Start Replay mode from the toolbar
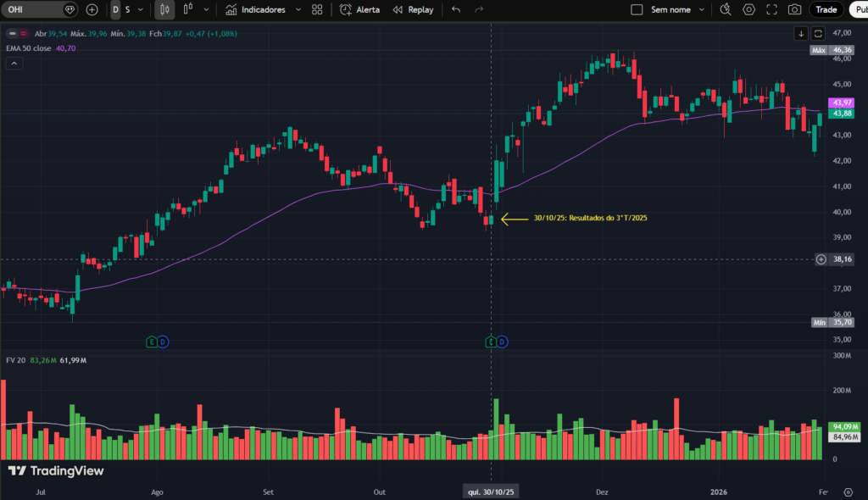Image resolution: width=868 pixels, height=500 pixels. pyautogui.click(x=414, y=9)
